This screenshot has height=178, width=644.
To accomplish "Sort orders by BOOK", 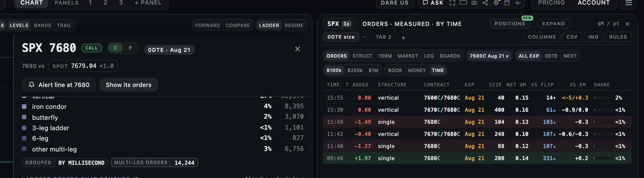I will pos(395,70).
